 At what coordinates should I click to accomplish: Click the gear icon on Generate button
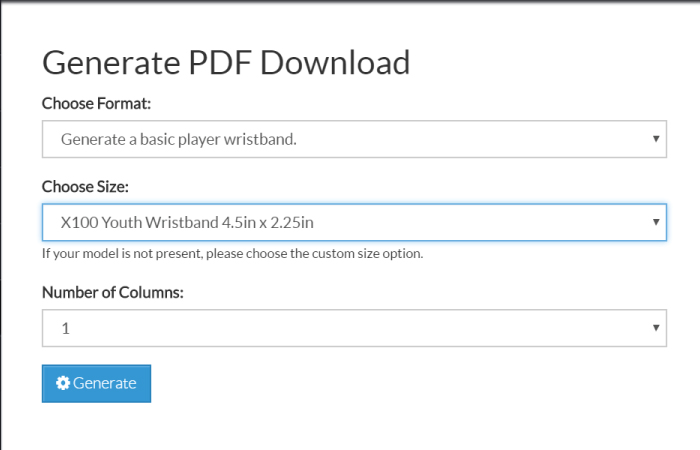click(63, 383)
